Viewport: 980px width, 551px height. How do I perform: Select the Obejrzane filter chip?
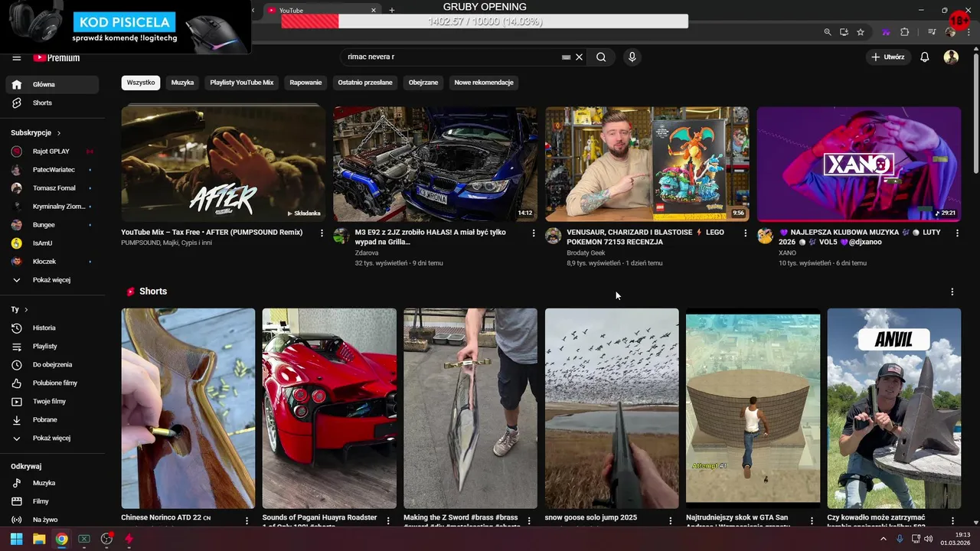click(423, 83)
